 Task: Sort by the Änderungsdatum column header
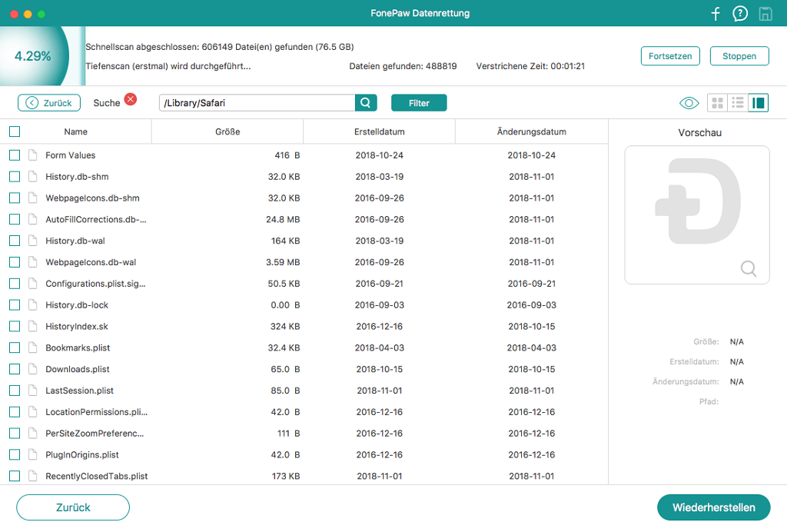[x=532, y=131]
